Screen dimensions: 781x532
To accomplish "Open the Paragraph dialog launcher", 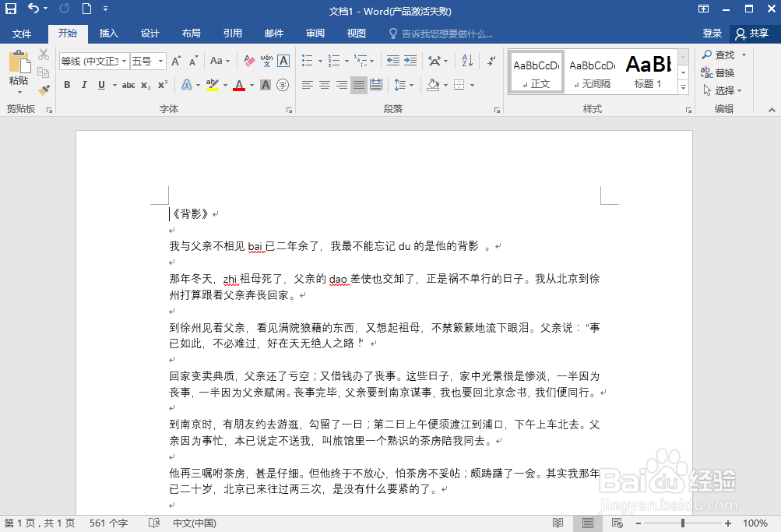I will tap(497, 110).
